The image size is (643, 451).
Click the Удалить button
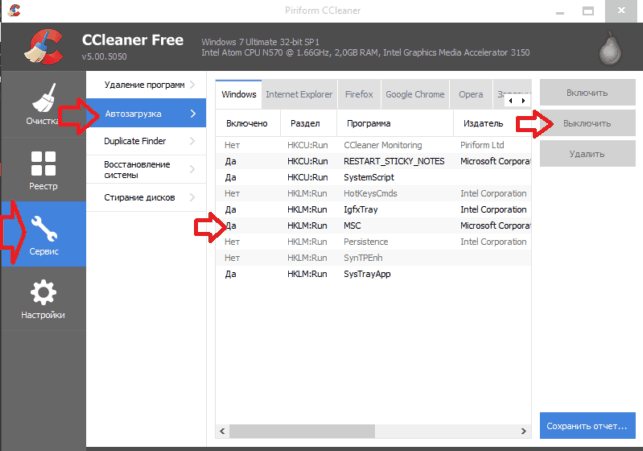click(587, 154)
